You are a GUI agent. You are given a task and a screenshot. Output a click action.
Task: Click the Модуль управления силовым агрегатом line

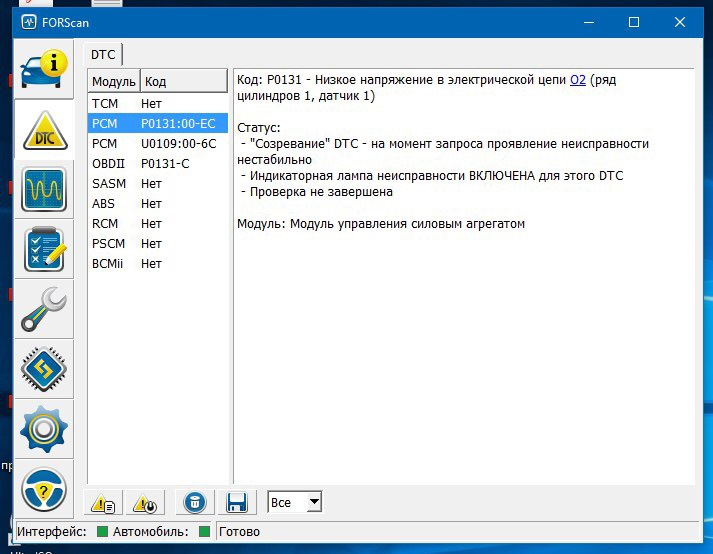(x=381, y=224)
